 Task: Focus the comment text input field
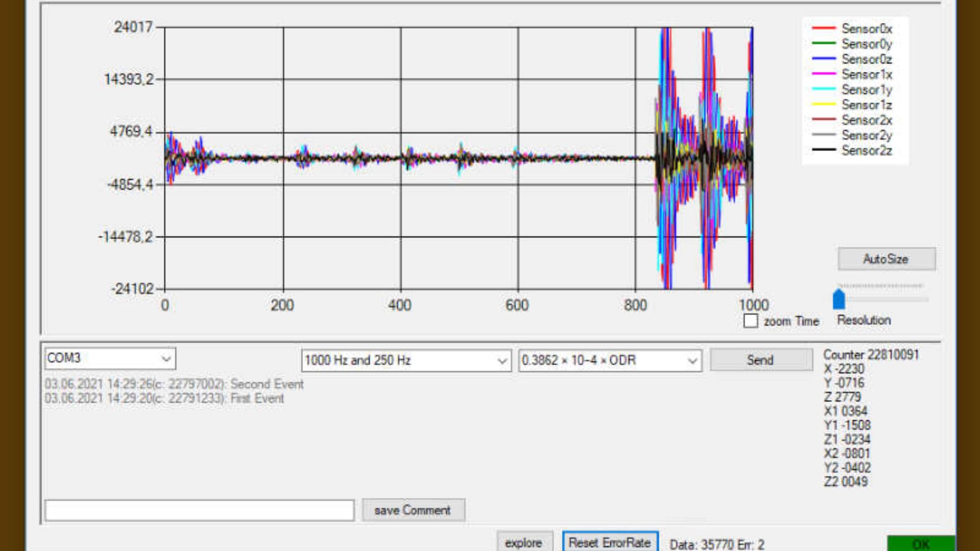tap(200, 510)
